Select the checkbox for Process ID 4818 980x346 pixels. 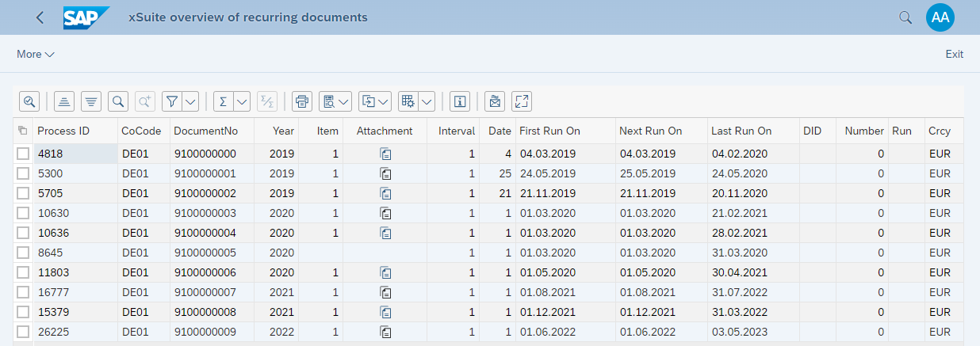pyautogui.click(x=23, y=154)
